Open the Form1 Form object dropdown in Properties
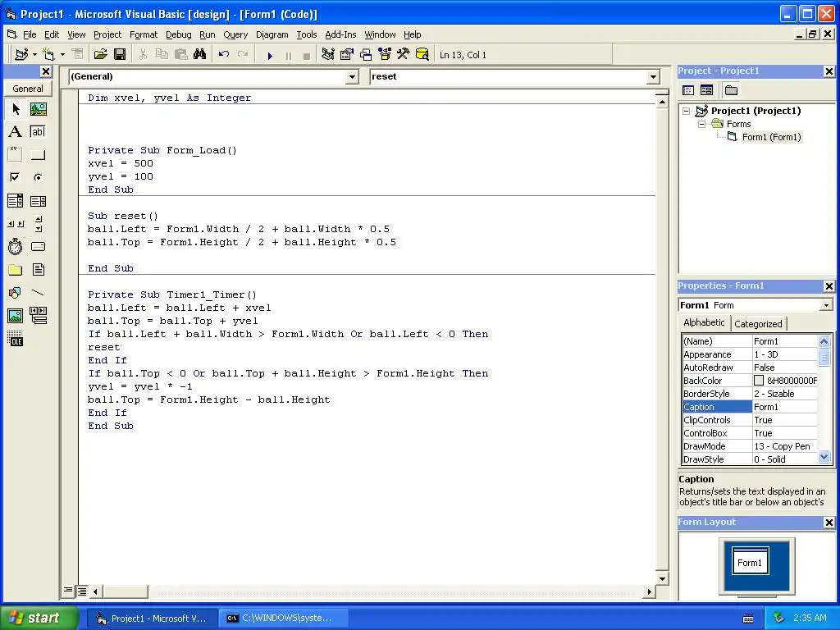The height and width of the screenshot is (630, 840). (x=826, y=305)
